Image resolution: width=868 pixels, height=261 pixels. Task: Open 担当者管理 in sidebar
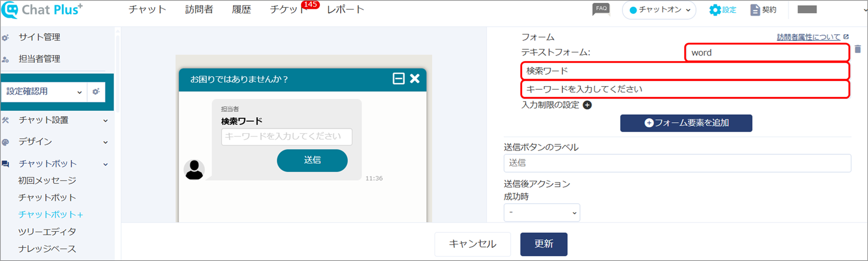tap(40, 59)
